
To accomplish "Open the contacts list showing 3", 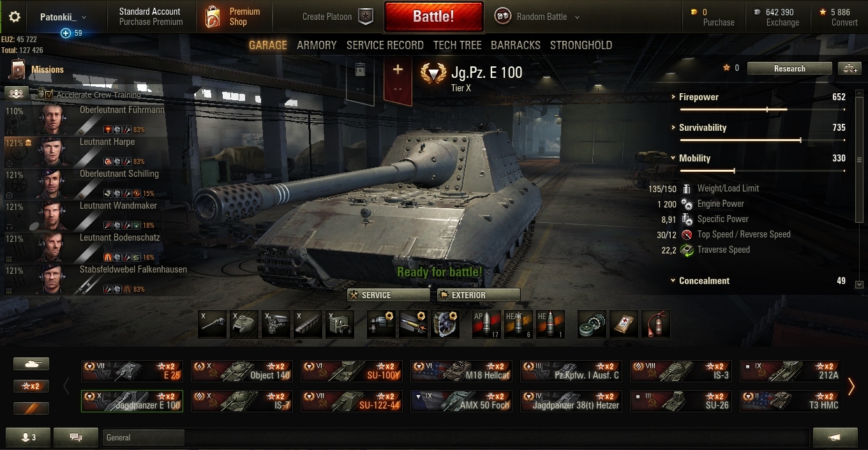I will click(x=28, y=437).
